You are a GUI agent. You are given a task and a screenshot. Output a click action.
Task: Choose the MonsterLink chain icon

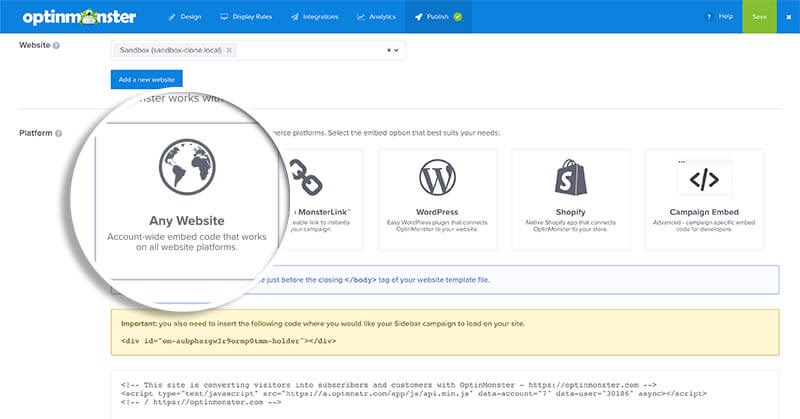click(x=305, y=177)
